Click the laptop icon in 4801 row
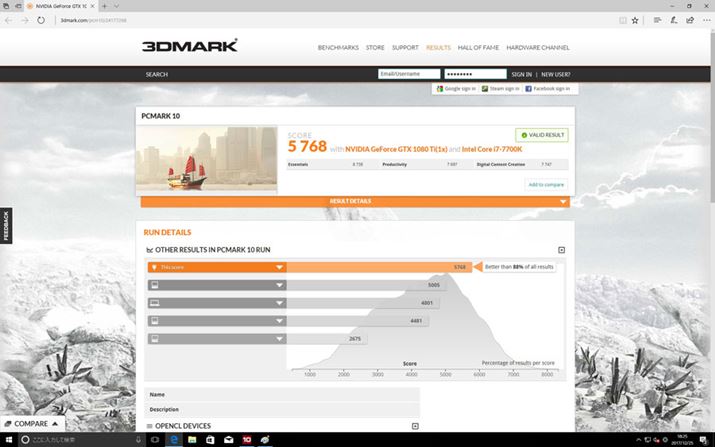 tap(155, 303)
